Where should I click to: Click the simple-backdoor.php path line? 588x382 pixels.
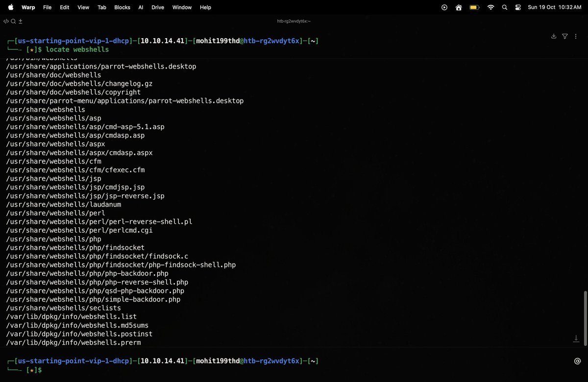tap(93, 299)
